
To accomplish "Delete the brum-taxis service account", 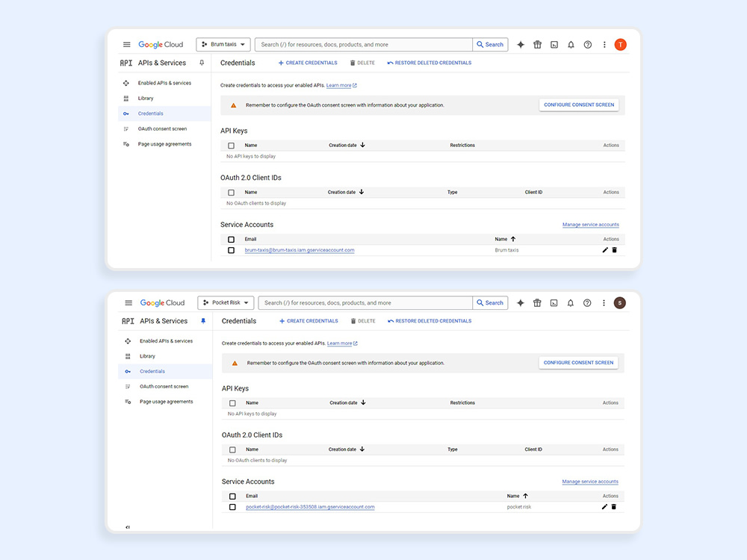I will coord(615,250).
